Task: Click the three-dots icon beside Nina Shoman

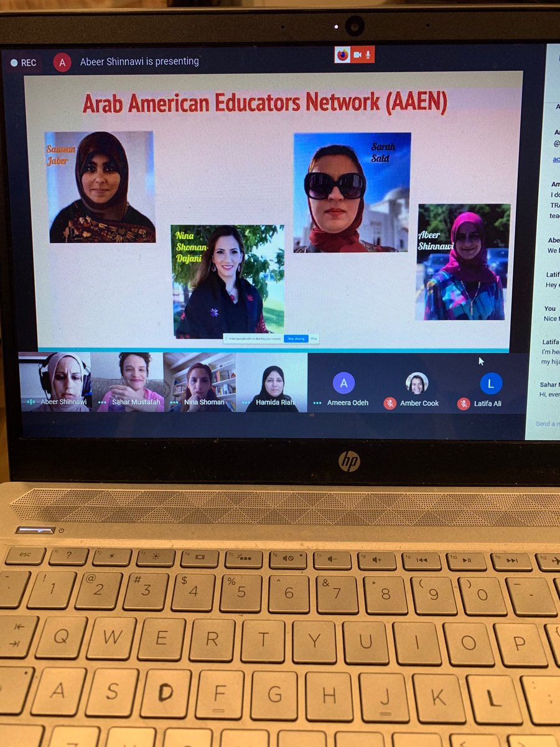Action: coord(174,403)
